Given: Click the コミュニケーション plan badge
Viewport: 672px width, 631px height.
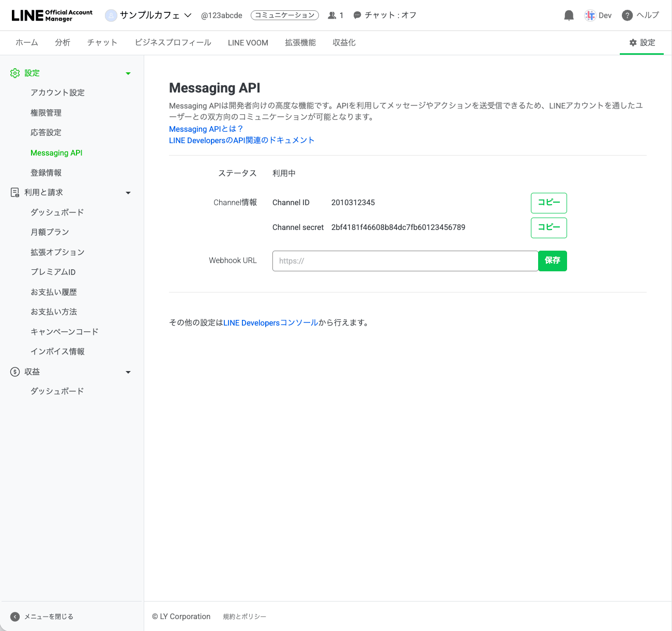Looking at the screenshot, I should 285,16.
